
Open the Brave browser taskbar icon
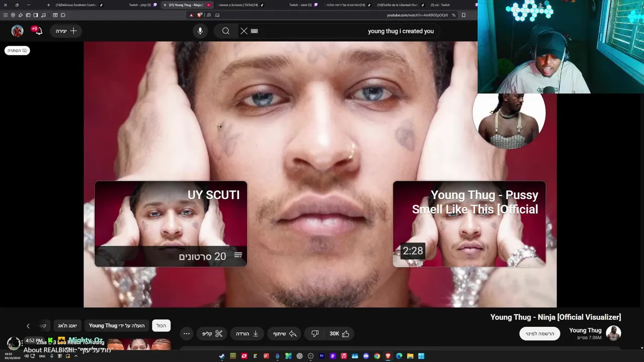[x=388, y=356]
